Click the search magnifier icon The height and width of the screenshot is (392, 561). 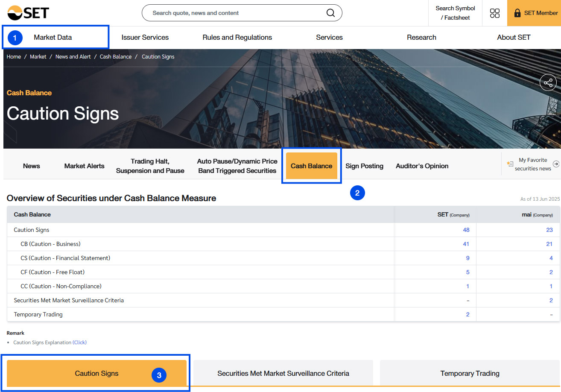(x=330, y=13)
